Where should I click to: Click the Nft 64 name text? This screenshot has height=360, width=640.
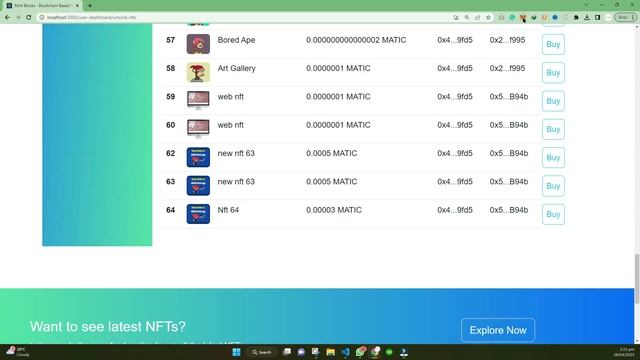228,210
